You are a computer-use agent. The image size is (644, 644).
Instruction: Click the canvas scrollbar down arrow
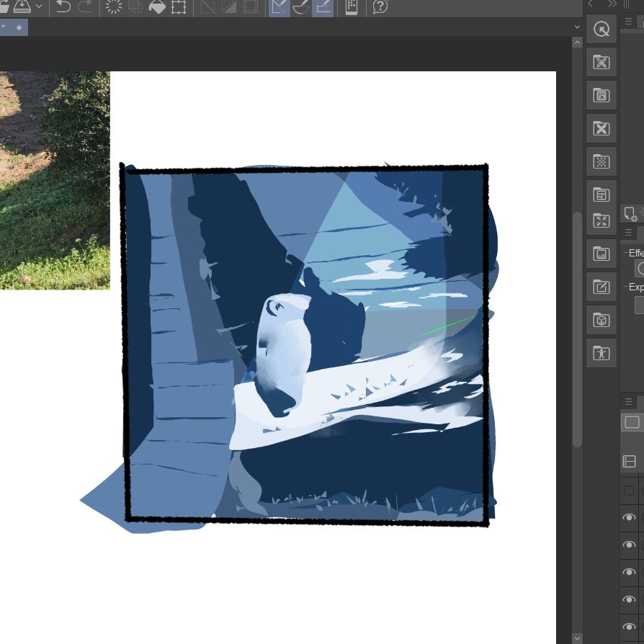coord(577,638)
